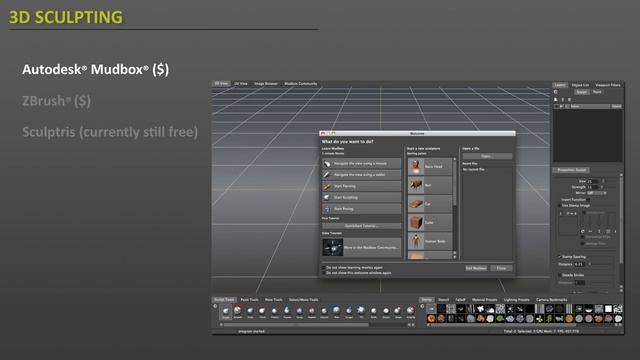This screenshot has height=360, width=640.
Task: Select the Grab brush in Sculpt Tools tray
Action: click(250, 312)
